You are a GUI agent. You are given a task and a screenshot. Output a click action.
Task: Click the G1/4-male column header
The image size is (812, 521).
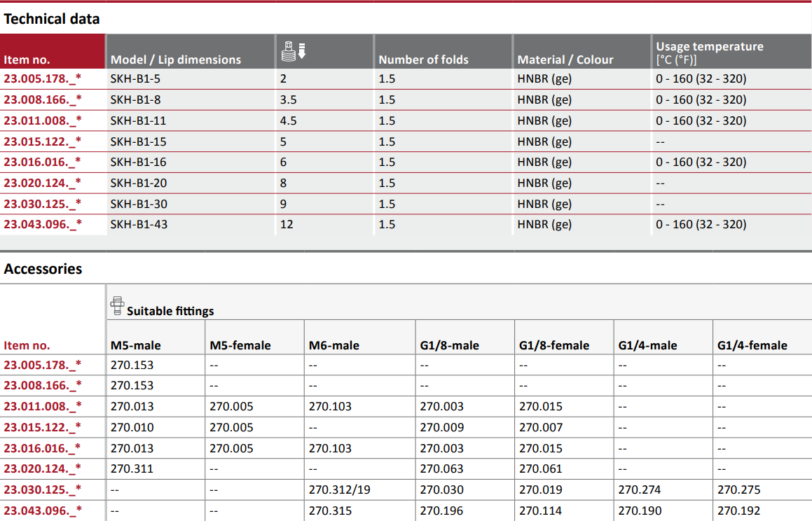648,345
